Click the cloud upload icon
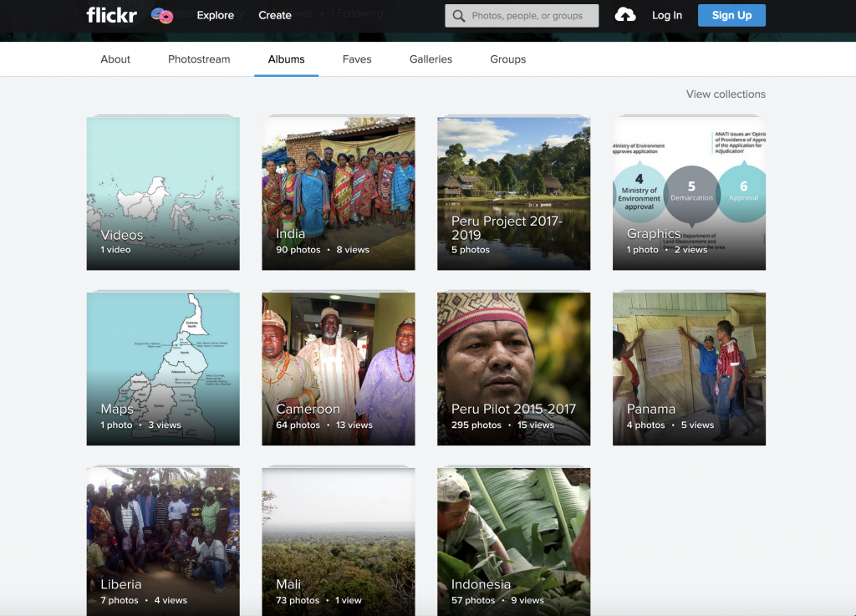Image resolution: width=856 pixels, height=616 pixels. click(x=625, y=15)
